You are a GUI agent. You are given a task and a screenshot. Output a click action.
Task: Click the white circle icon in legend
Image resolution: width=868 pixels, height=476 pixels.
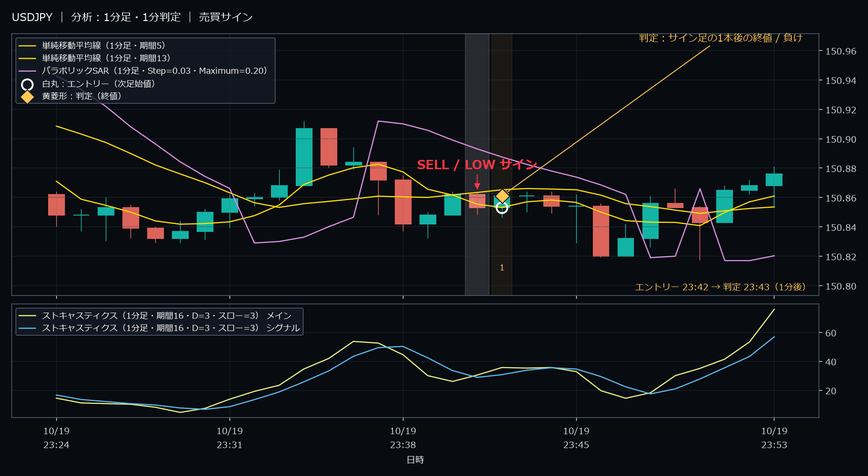pos(28,84)
